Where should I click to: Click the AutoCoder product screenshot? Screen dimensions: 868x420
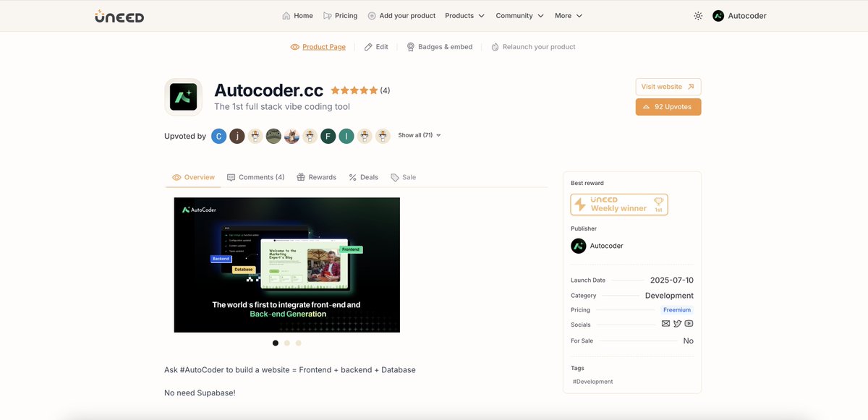point(287,265)
